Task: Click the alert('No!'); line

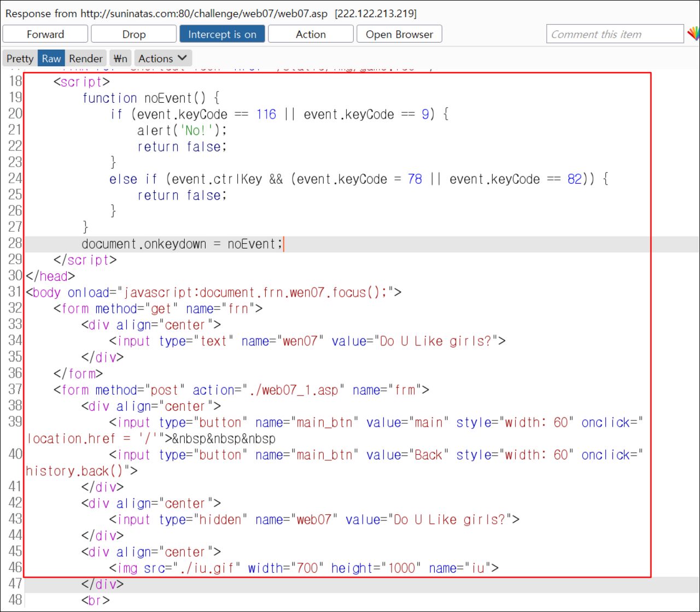Action: (182, 131)
